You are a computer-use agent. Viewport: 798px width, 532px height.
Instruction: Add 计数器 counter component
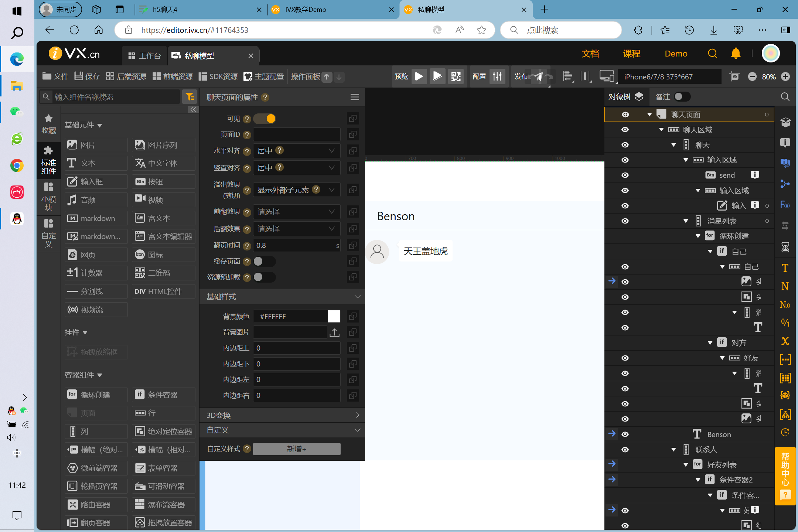(x=96, y=273)
